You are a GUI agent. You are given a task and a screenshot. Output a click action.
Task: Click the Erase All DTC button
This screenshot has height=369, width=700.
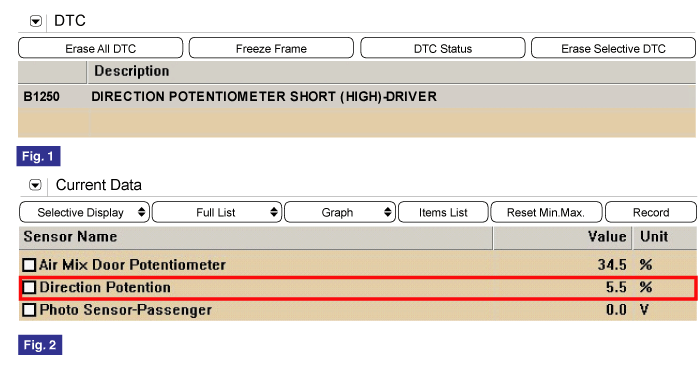click(100, 48)
